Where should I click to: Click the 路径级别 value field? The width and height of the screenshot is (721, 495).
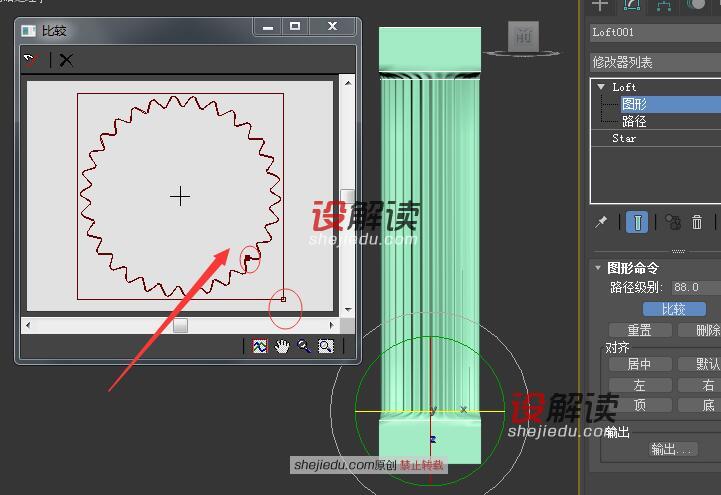pos(697,288)
